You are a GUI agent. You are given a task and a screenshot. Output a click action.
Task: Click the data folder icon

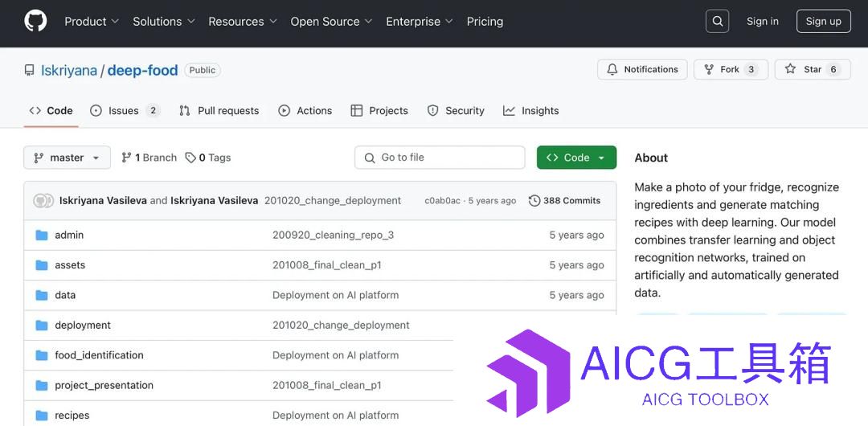point(42,295)
